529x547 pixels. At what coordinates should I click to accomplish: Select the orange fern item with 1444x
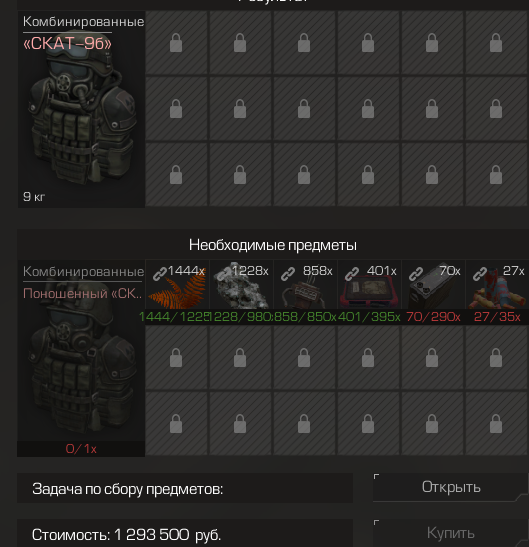point(177,285)
